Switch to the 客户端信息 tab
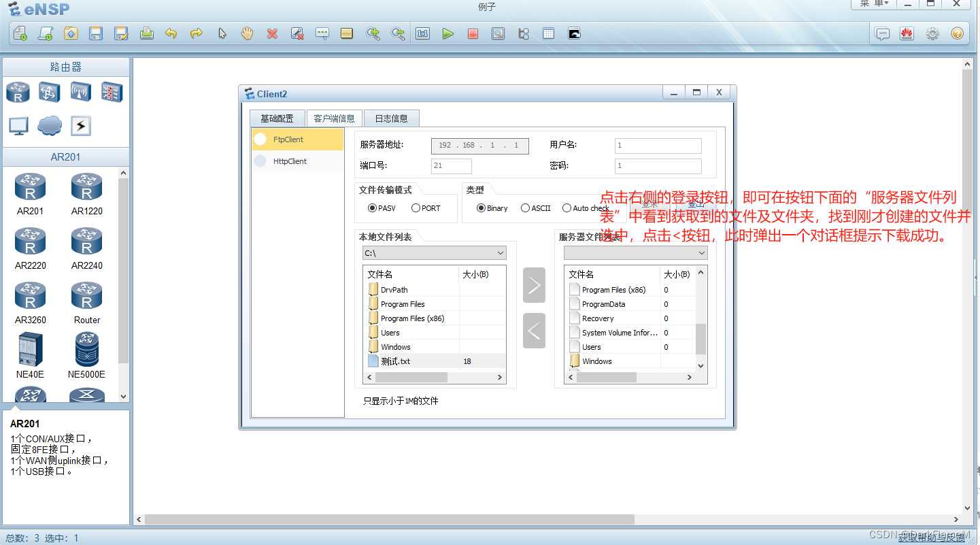The height and width of the screenshot is (545, 980). [x=335, y=118]
